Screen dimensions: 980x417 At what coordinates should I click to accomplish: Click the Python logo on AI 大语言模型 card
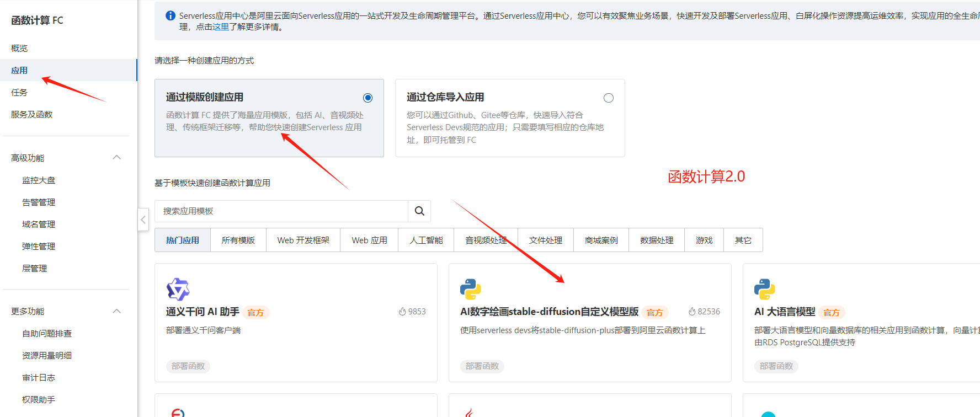pyautogui.click(x=765, y=289)
